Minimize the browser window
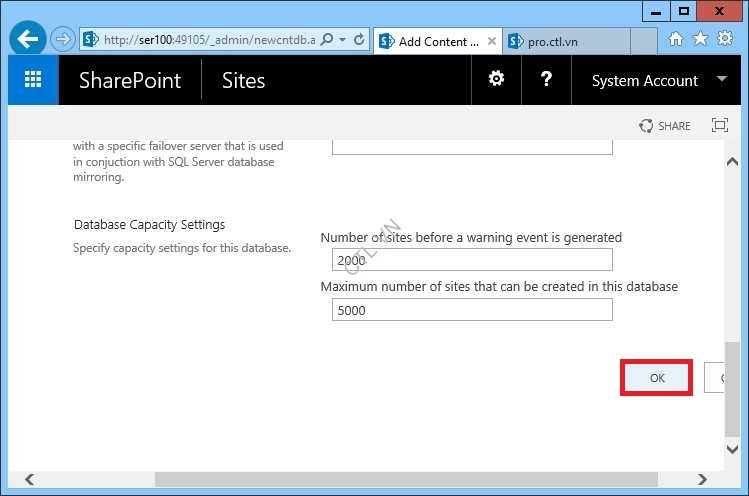Image resolution: width=749 pixels, height=496 pixels. point(656,11)
